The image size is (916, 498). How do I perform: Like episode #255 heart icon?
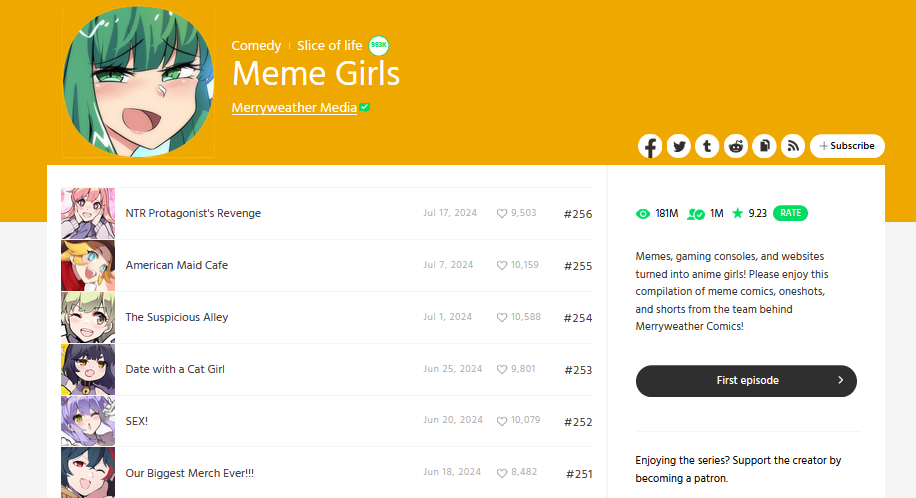[502, 266]
